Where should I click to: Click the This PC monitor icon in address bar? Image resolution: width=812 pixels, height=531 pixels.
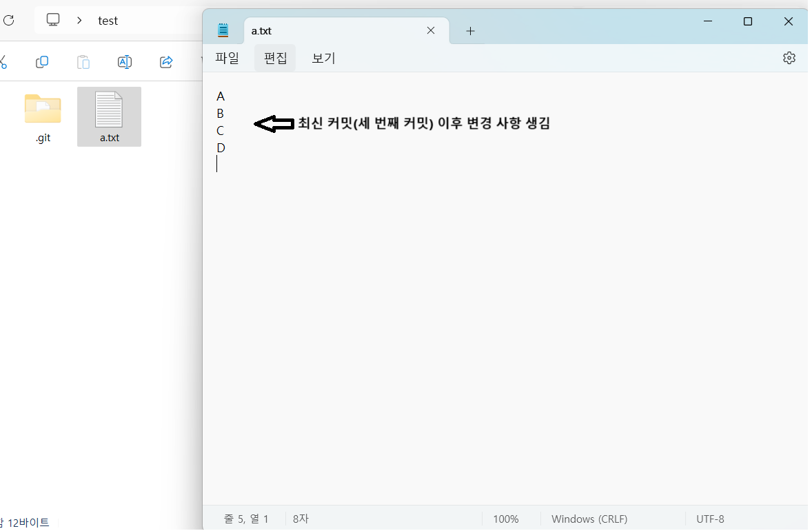[53, 20]
